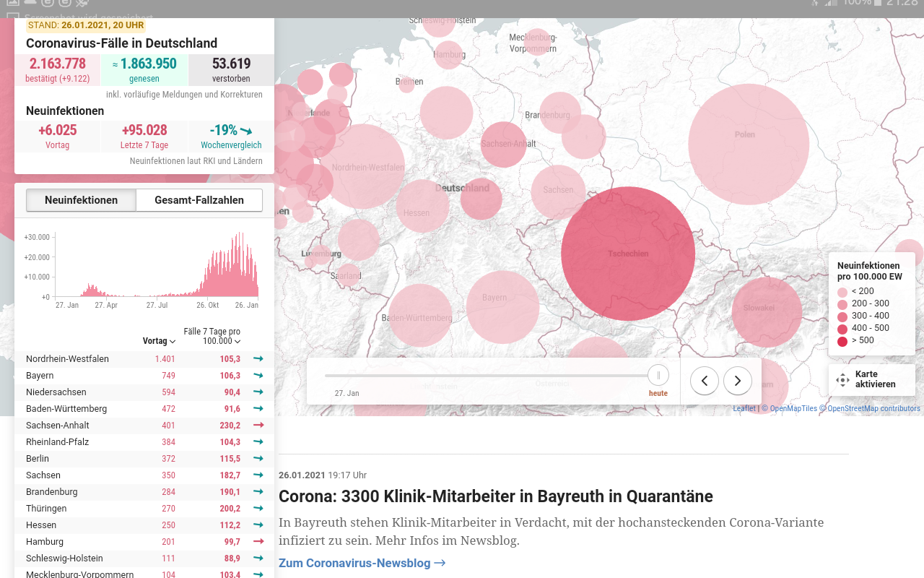This screenshot has width=924, height=578.
Task: Click trend arrow in Nordrhein-Westfalen row
Action: coord(258,359)
